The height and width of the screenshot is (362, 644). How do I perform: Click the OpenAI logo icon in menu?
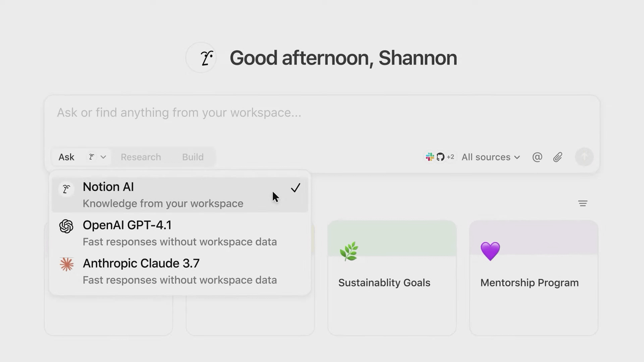click(67, 226)
